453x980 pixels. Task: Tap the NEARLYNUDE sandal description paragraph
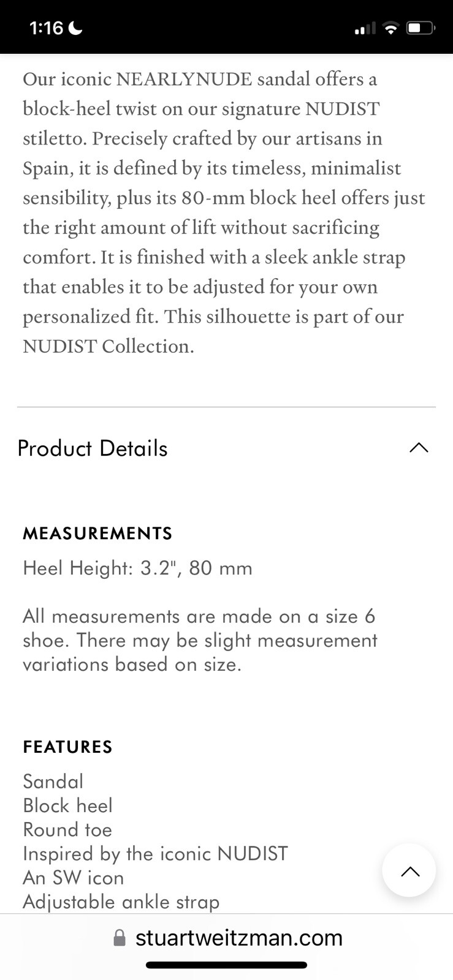click(224, 213)
